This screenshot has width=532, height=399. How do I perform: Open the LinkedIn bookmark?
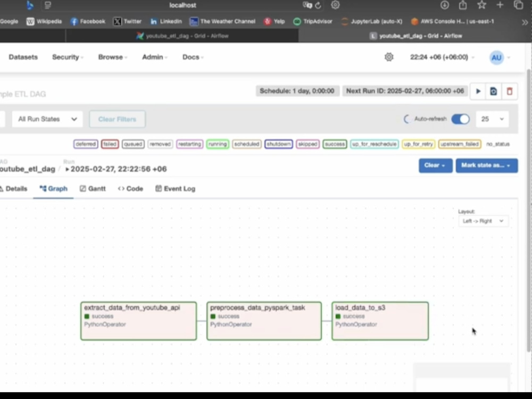(166, 21)
